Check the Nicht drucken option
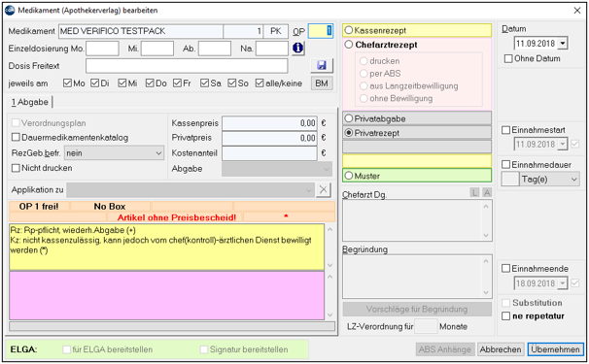 [x=16, y=168]
